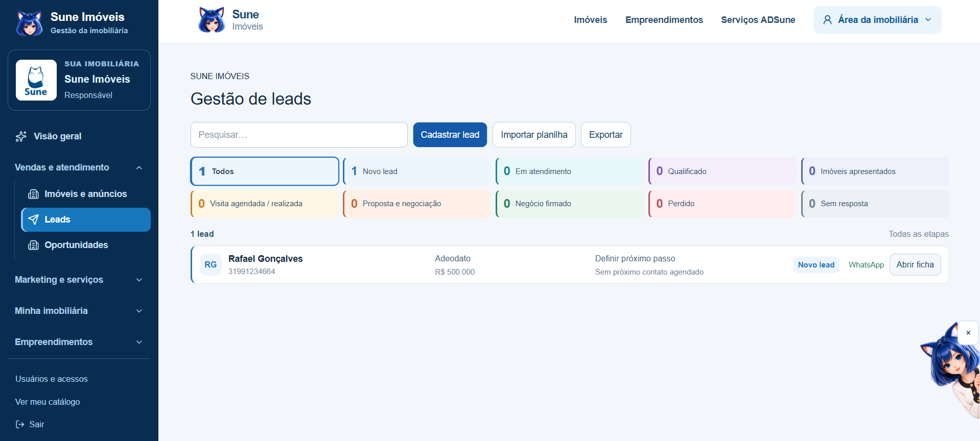Click the WhatsApp link for Rafael Gonçalves
The image size is (980, 441).
click(x=866, y=265)
